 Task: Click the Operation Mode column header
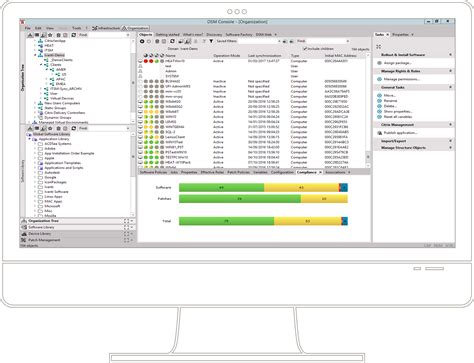(x=227, y=56)
